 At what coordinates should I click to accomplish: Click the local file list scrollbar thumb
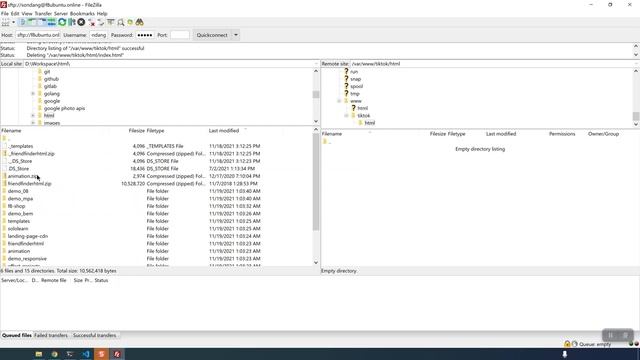click(316, 182)
